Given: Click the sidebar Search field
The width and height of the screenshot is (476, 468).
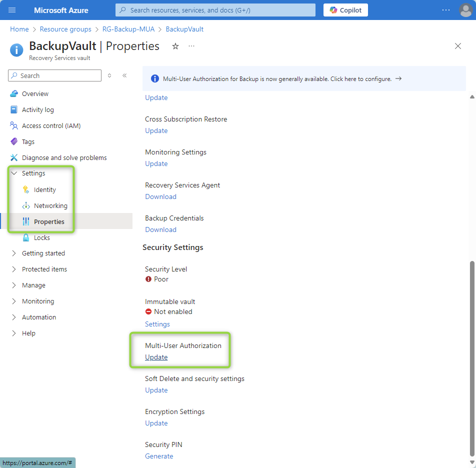Looking at the screenshot, I should coord(55,75).
